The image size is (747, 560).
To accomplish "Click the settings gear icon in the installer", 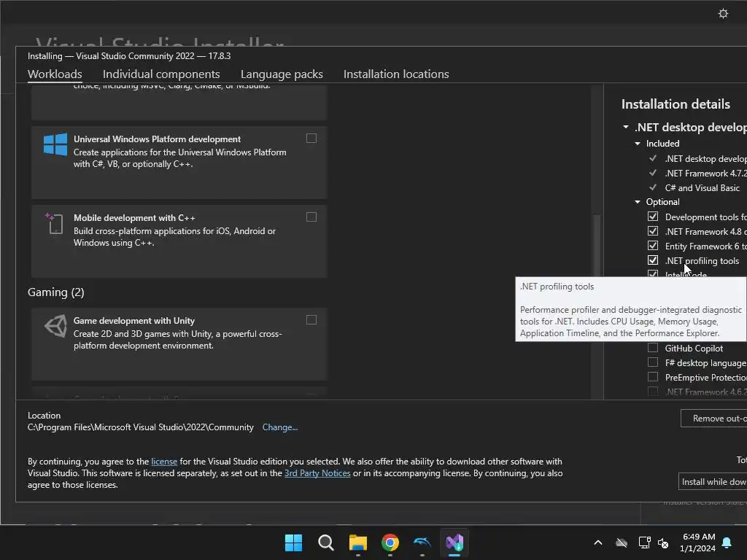I will (723, 13).
